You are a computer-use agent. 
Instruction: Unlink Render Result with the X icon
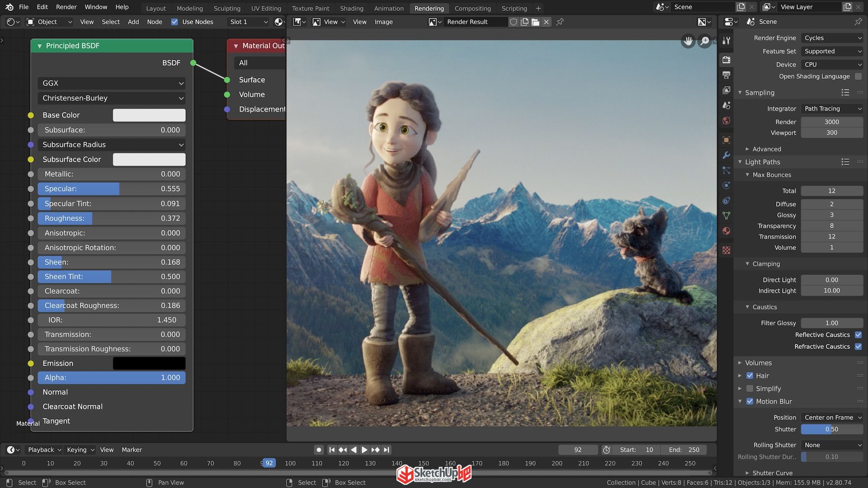tap(546, 22)
